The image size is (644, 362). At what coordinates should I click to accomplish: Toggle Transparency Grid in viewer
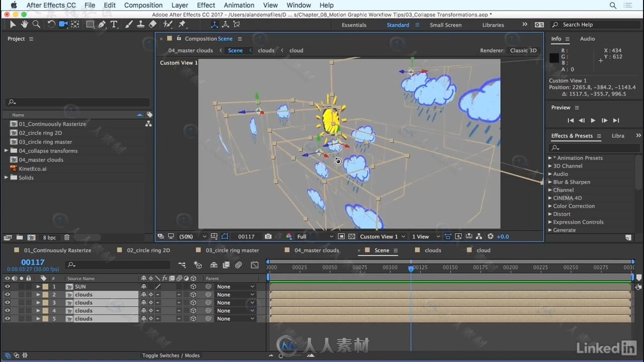pos(352,236)
